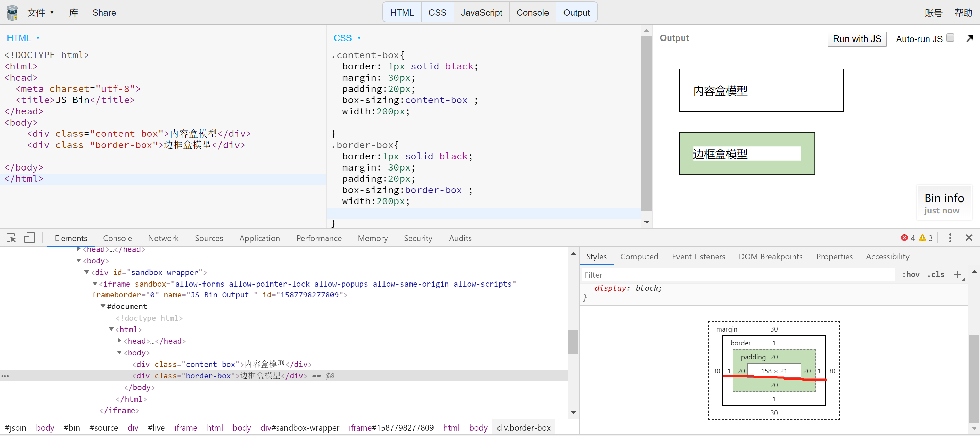The height and width of the screenshot is (436, 980).
Task: Click the CSS editor vertical scrollbar
Action: [646, 123]
